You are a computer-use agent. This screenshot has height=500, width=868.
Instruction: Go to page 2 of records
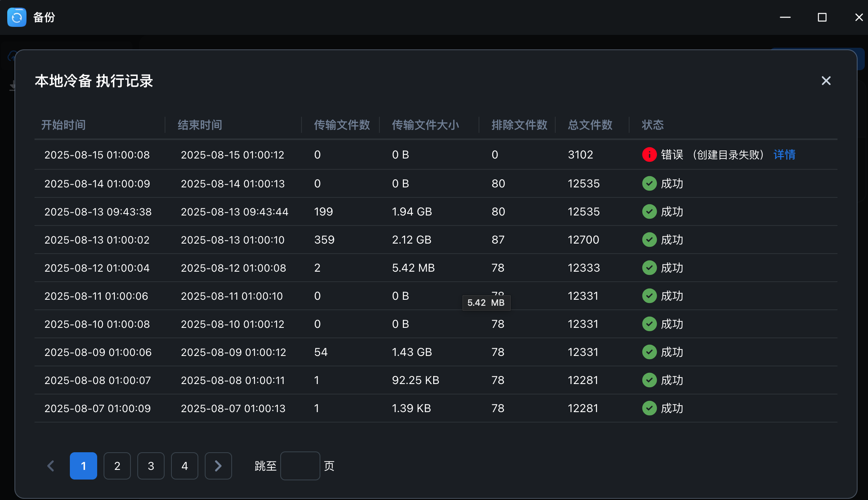click(x=117, y=466)
